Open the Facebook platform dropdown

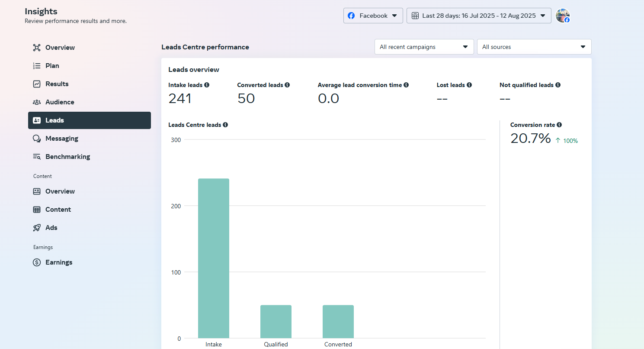373,16
